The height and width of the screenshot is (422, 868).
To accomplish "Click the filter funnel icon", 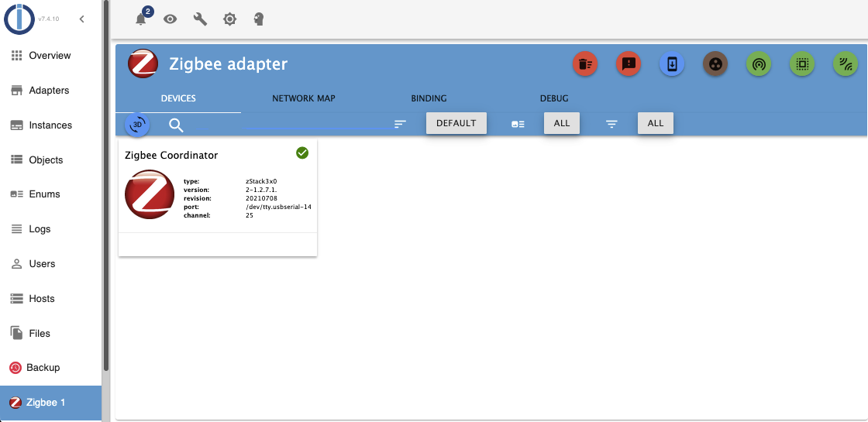I will pyautogui.click(x=611, y=125).
